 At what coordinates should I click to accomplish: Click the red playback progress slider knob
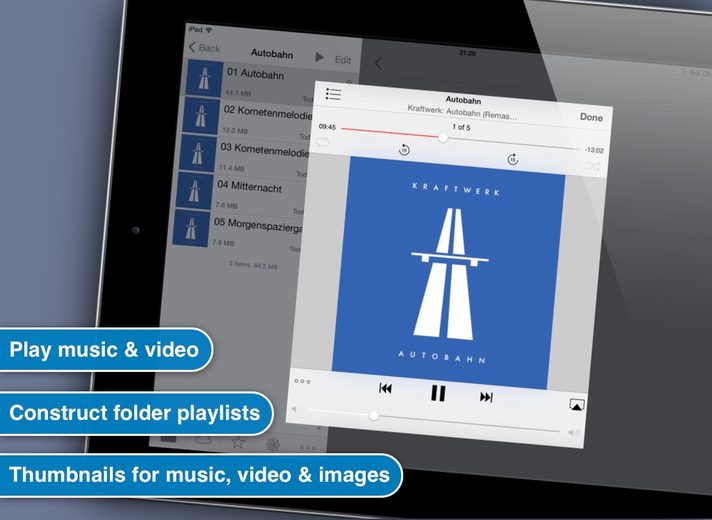click(443, 138)
